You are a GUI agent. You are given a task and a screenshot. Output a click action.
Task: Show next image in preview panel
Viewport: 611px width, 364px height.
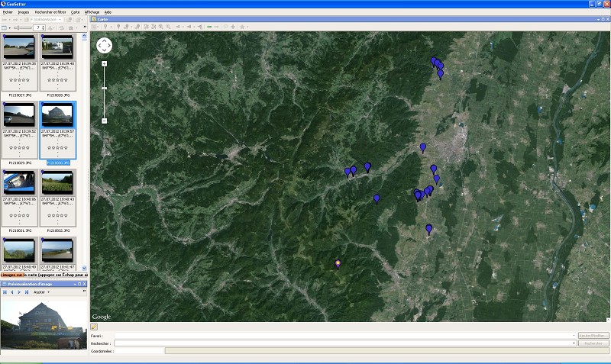[x=21, y=292]
